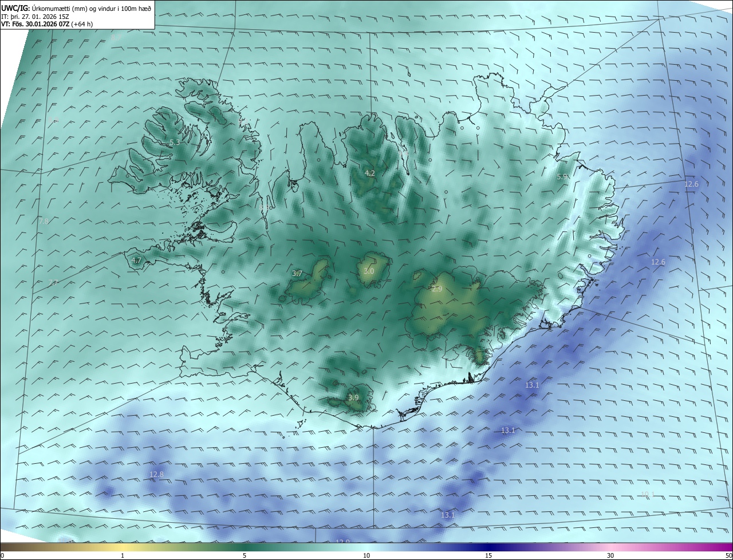The width and height of the screenshot is (733, 560).
Task: Click the 3.9 value on the southern glacier
Action: (353, 397)
